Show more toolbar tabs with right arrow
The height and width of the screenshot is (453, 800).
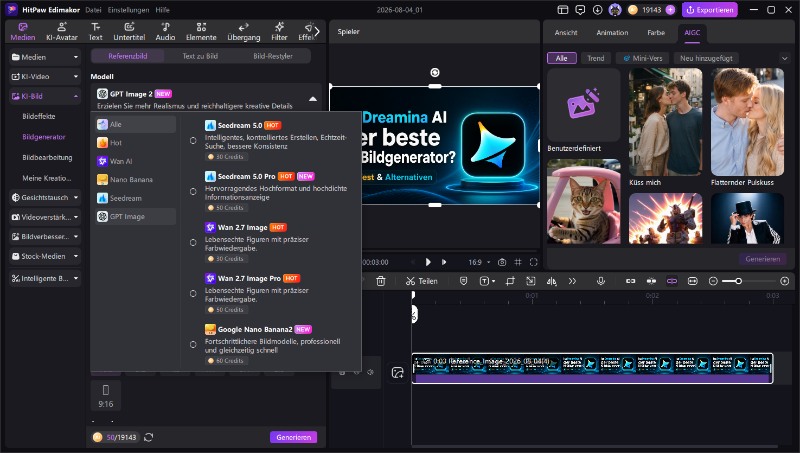pos(317,32)
